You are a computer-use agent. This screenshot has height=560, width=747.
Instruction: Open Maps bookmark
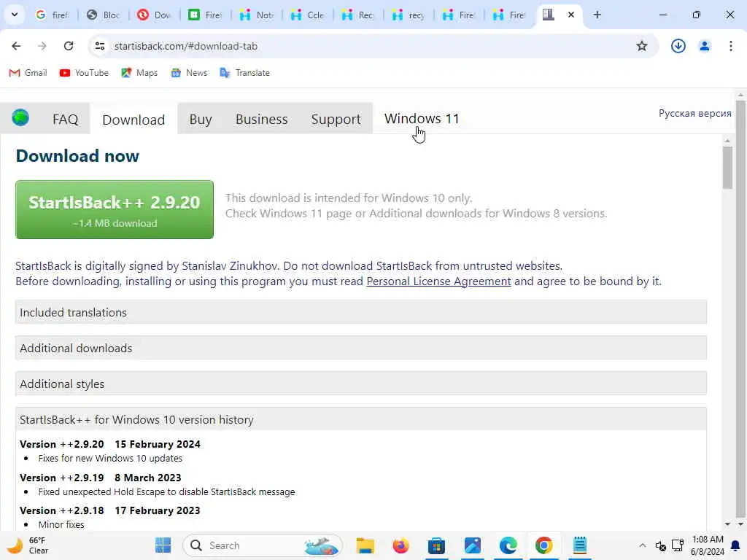click(139, 73)
